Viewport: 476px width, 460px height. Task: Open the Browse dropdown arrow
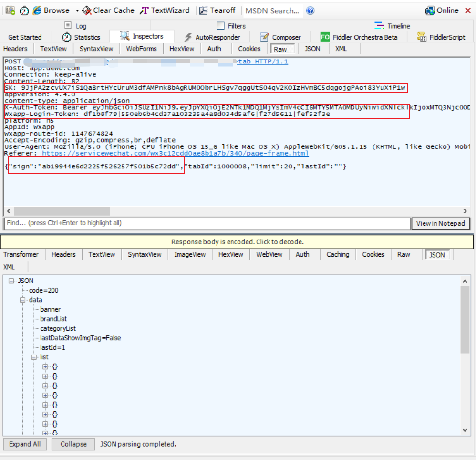point(77,11)
